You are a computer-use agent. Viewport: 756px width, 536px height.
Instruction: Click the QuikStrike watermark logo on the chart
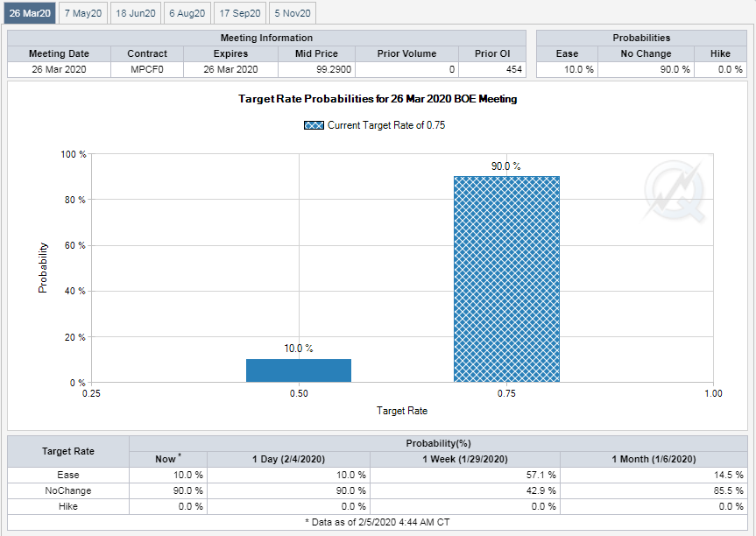(673, 187)
